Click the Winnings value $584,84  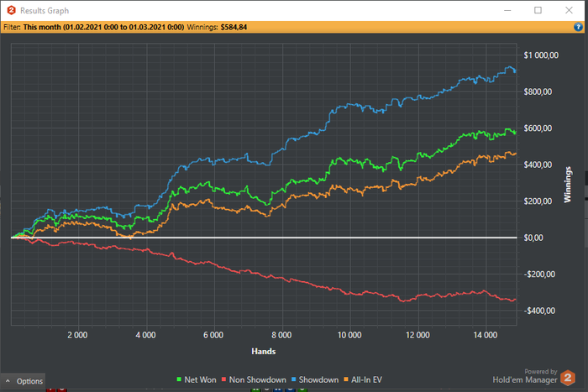(234, 27)
